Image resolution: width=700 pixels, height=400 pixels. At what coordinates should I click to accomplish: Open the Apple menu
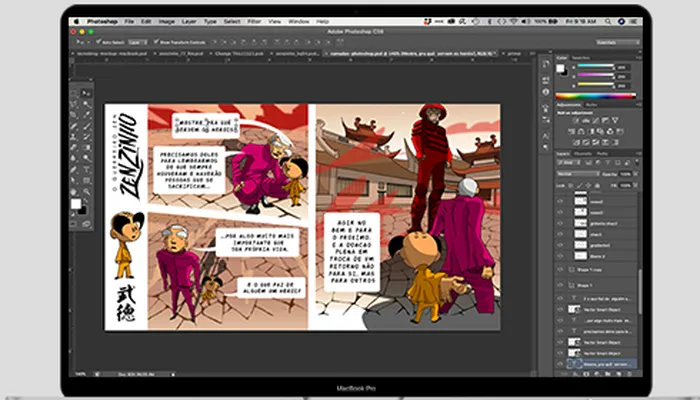[x=76, y=21]
